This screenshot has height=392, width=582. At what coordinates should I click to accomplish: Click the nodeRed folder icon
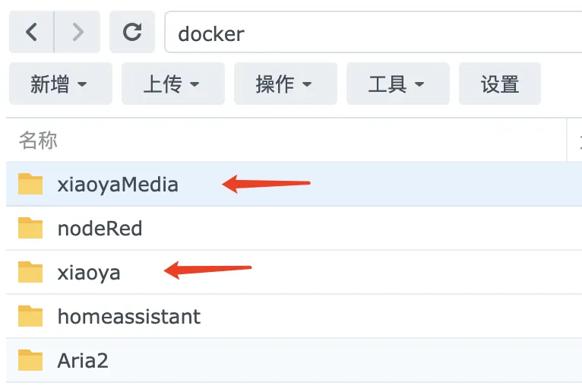[x=30, y=228]
